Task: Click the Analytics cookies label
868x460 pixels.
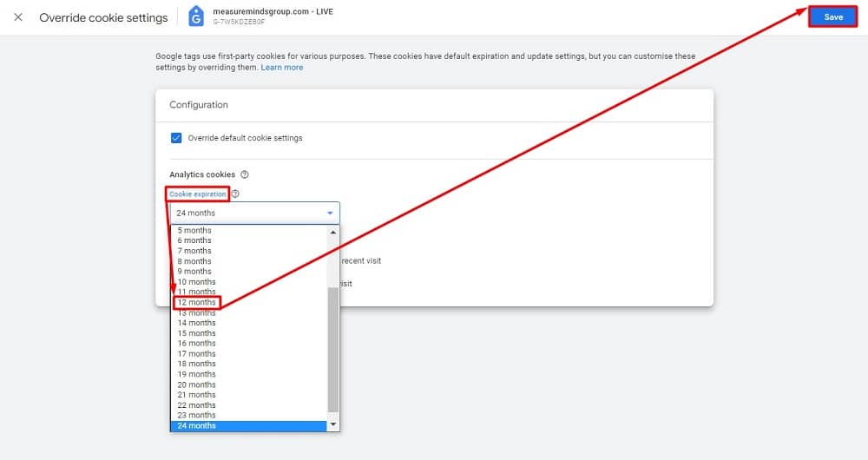Action: 202,174
